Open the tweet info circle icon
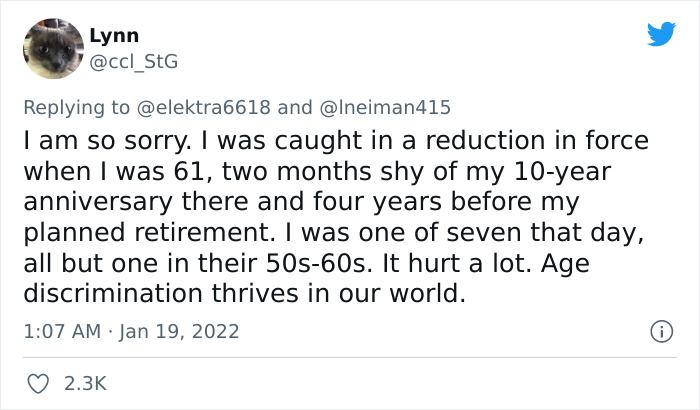 point(661,331)
